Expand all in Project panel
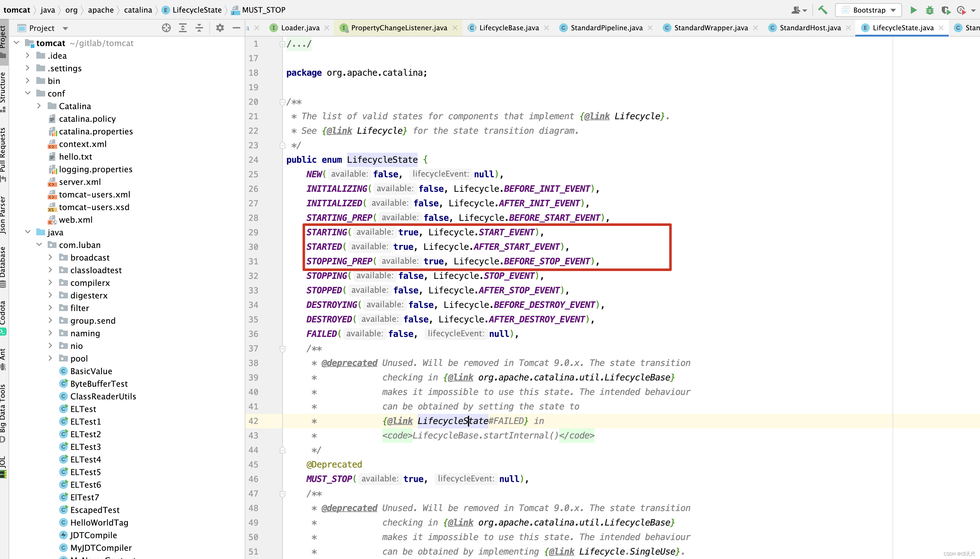Screen dimensions: 980x559 tap(183, 28)
